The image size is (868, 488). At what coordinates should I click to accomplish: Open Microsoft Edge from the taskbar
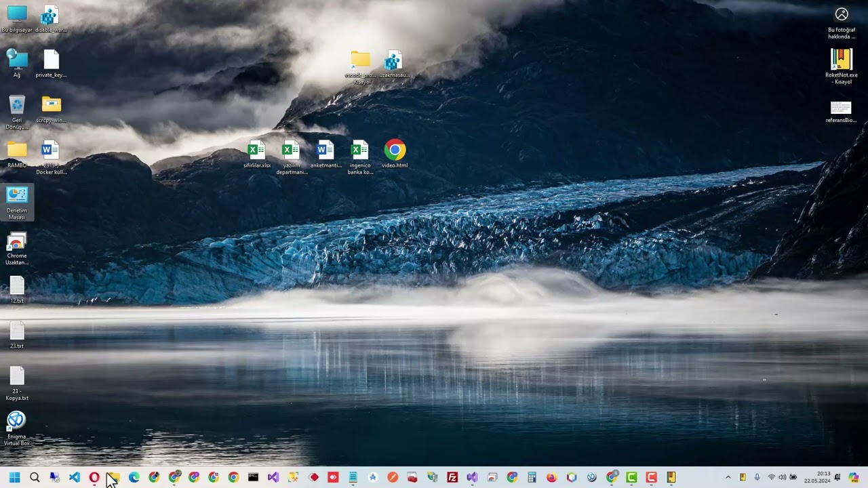tap(134, 477)
